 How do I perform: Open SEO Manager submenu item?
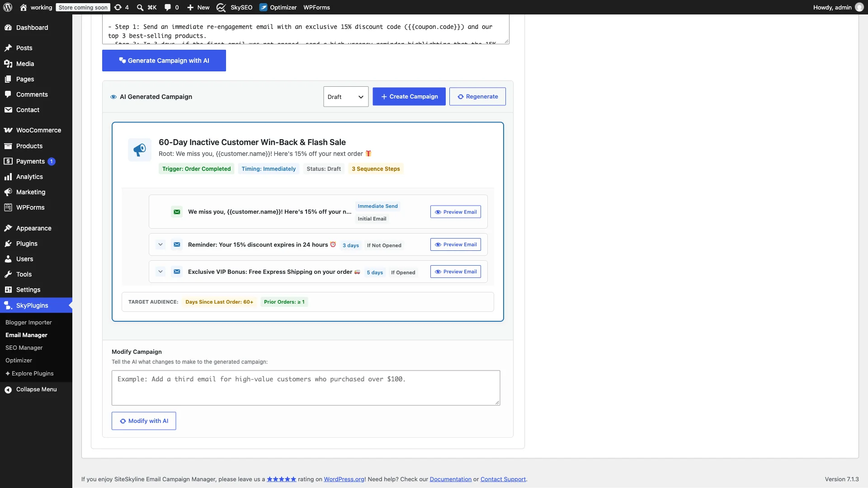point(24,347)
